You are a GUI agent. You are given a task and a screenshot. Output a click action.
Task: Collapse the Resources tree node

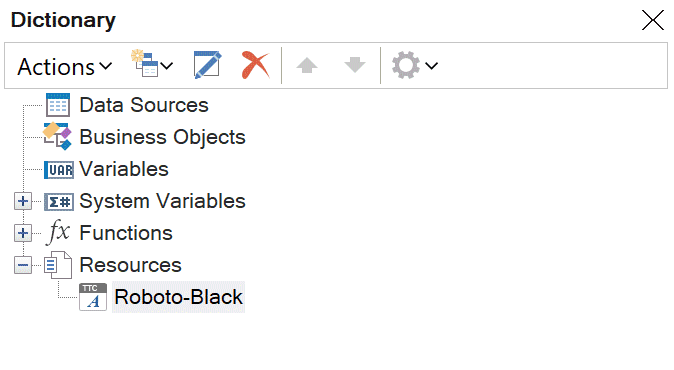pyautogui.click(x=23, y=265)
